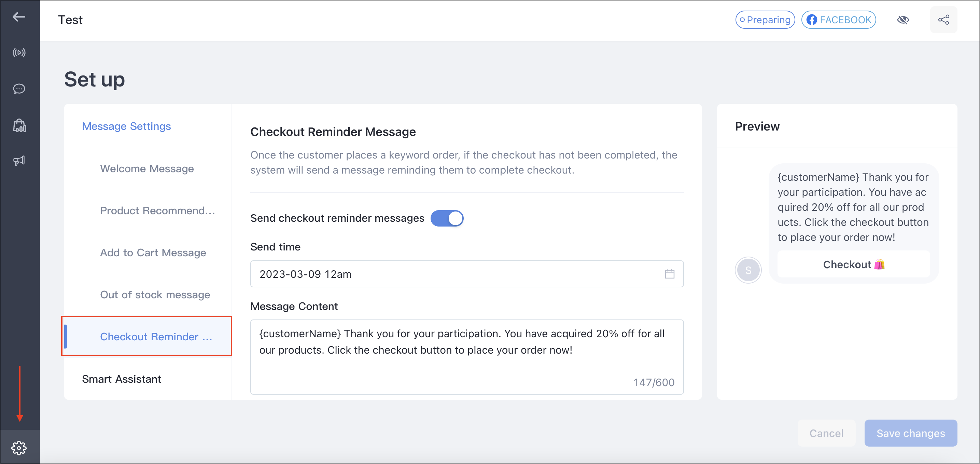The height and width of the screenshot is (464, 980).
Task: Click the Cancel button
Action: (x=826, y=433)
